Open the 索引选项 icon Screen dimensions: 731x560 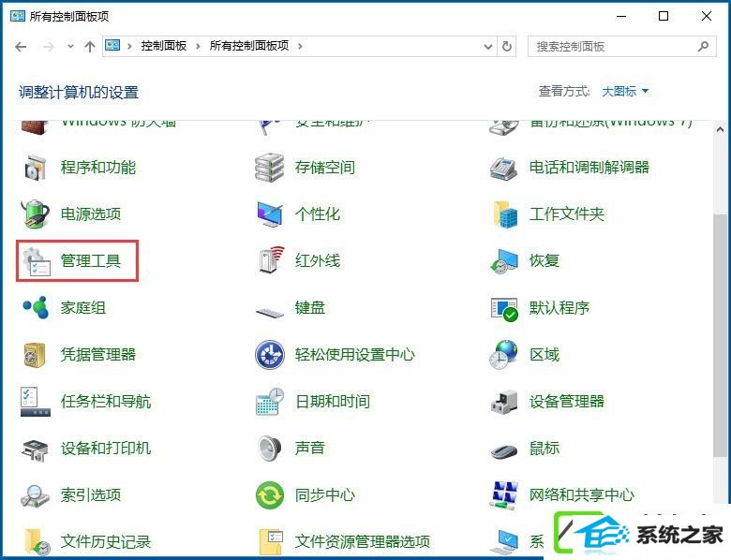pos(35,495)
